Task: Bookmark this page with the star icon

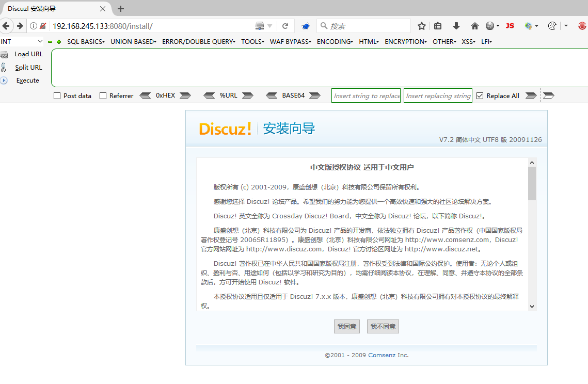Action: (x=421, y=26)
